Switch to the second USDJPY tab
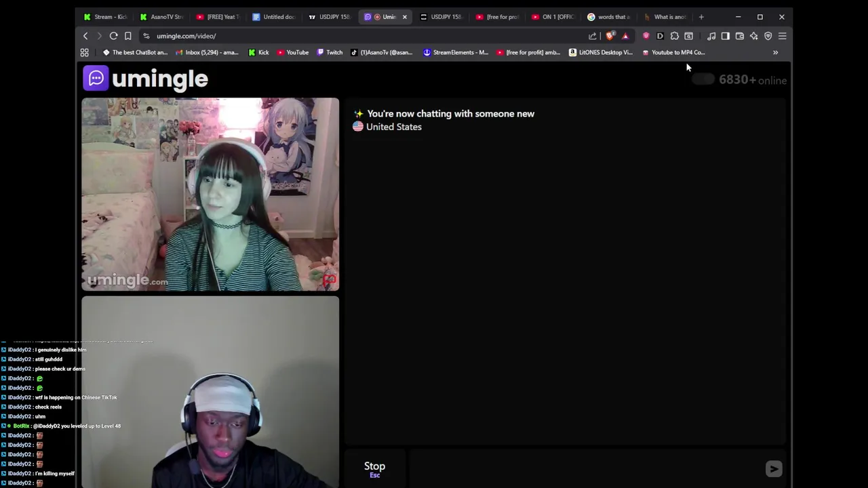This screenshot has height=488, width=868. pyautogui.click(x=441, y=17)
